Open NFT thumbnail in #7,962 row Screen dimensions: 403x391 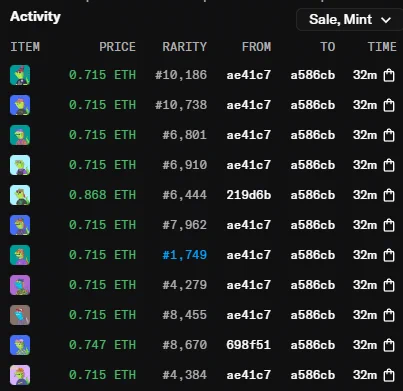(x=20, y=225)
